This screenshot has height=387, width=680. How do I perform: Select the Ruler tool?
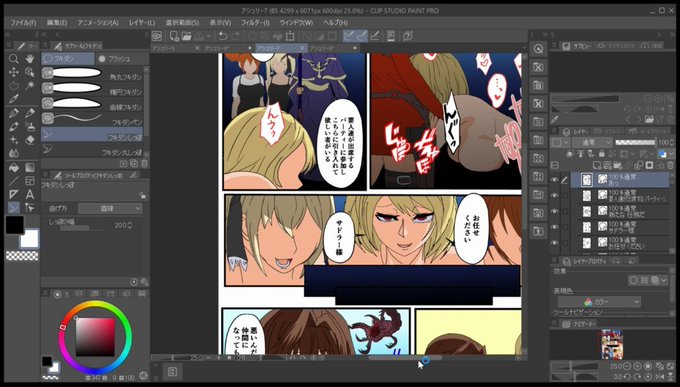pyautogui.click(x=13, y=194)
